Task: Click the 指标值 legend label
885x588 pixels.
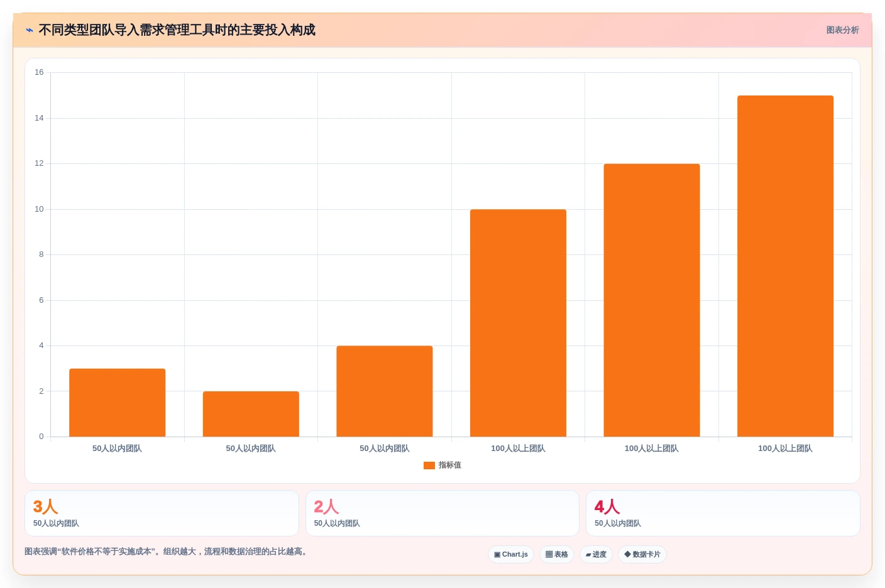Action: point(450,465)
